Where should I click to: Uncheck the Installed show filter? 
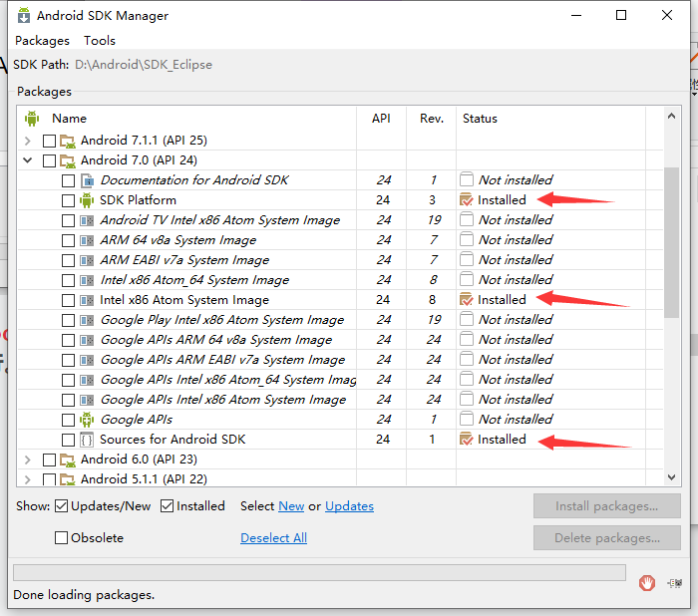[167, 506]
